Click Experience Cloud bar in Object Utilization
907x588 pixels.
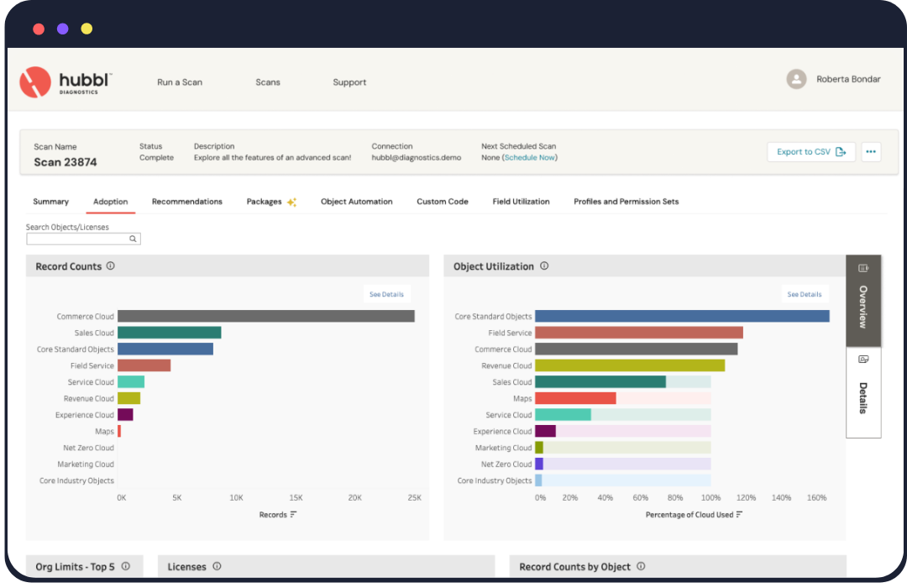pos(546,431)
